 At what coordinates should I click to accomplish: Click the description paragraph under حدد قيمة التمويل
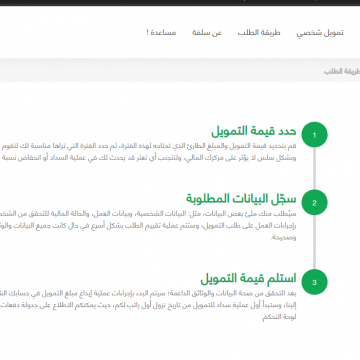(x=148, y=152)
